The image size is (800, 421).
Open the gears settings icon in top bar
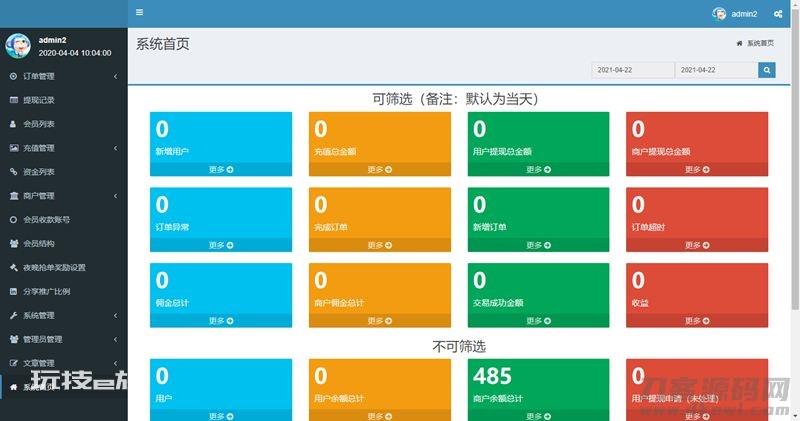point(778,14)
